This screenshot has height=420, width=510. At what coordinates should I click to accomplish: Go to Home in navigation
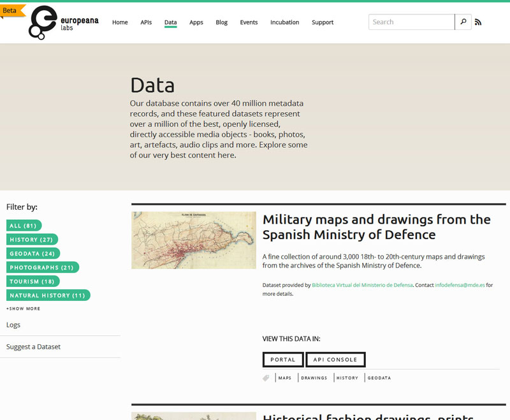pos(120,22)
